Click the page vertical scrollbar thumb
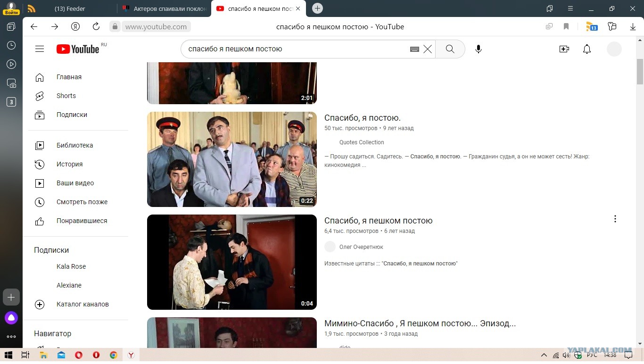This screenshot has height=364, width=644. [x=640, y=72]
